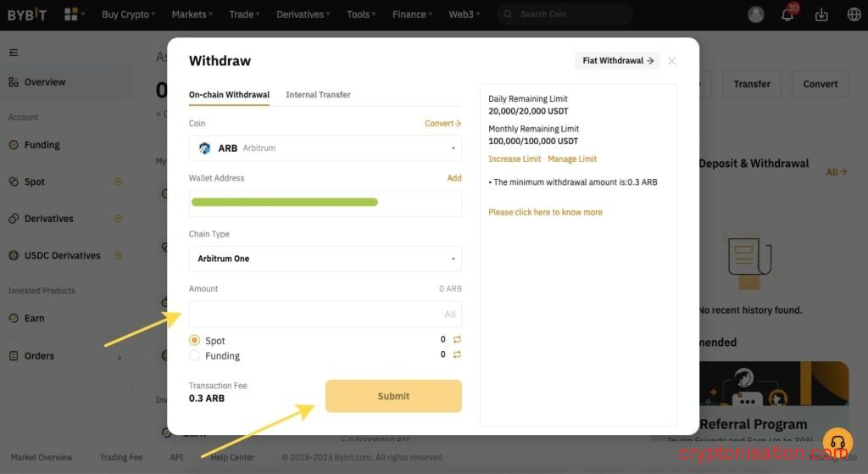The height and width of the screenshot is (474, 868).
Task: Select the Spot radio button
Action: 195,340
